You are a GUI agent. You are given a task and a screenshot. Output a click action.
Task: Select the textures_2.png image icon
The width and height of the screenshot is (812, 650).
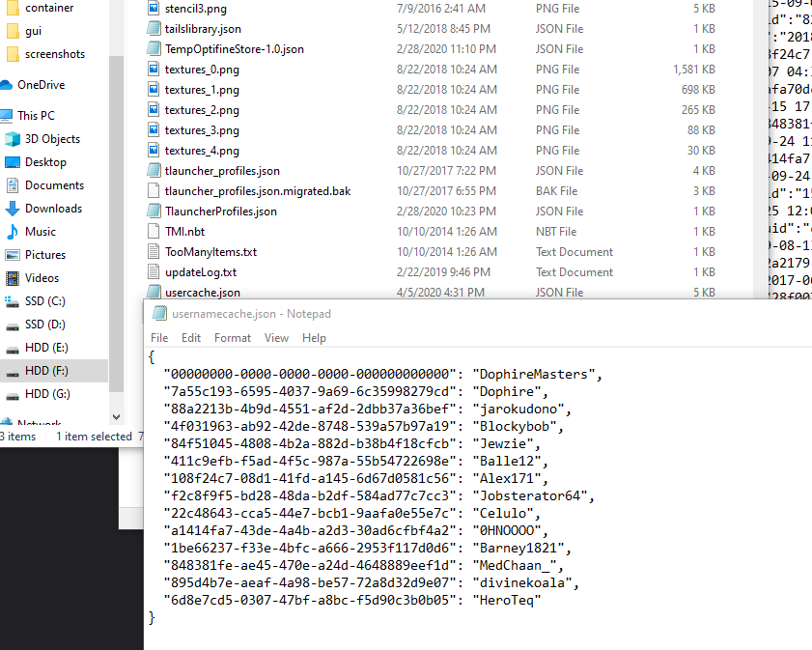coord(154,109)
